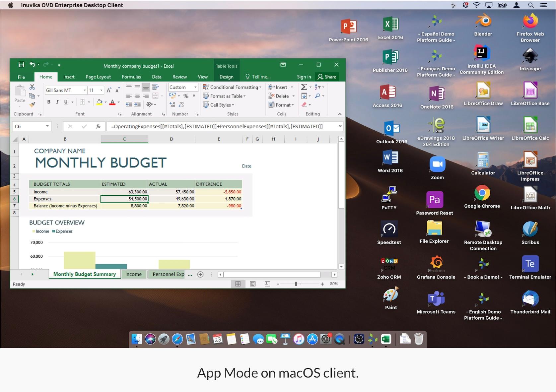
Task: Open the Gill Sans MT font dropdown
Action: [x=85, y=90]
